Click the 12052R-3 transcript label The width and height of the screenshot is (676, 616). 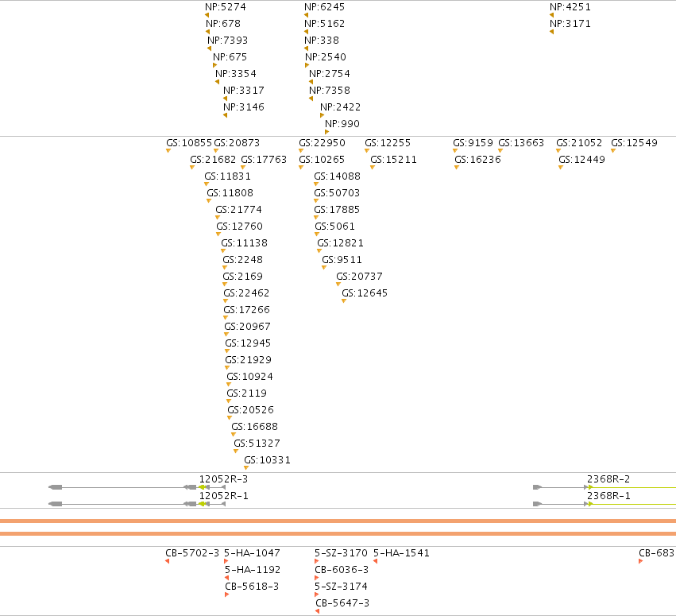point(223,479)
